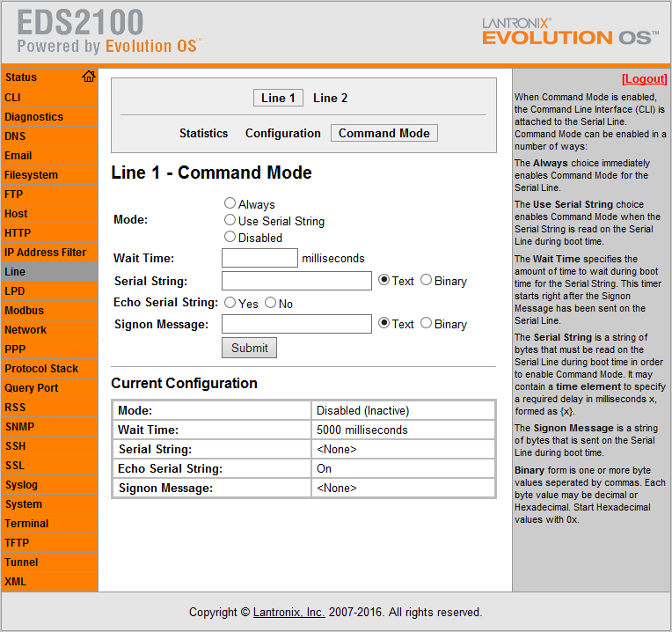Open Diagnostics in the sidebar
This screenshot has height=632, width=672.
point(50,116)
